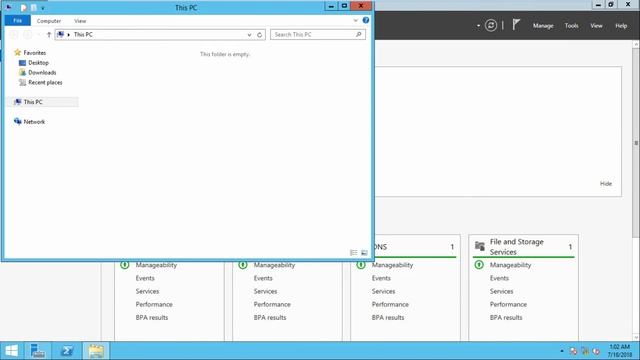
Task: Open the recent locations dropdown arrow
Action: (39, 35)
